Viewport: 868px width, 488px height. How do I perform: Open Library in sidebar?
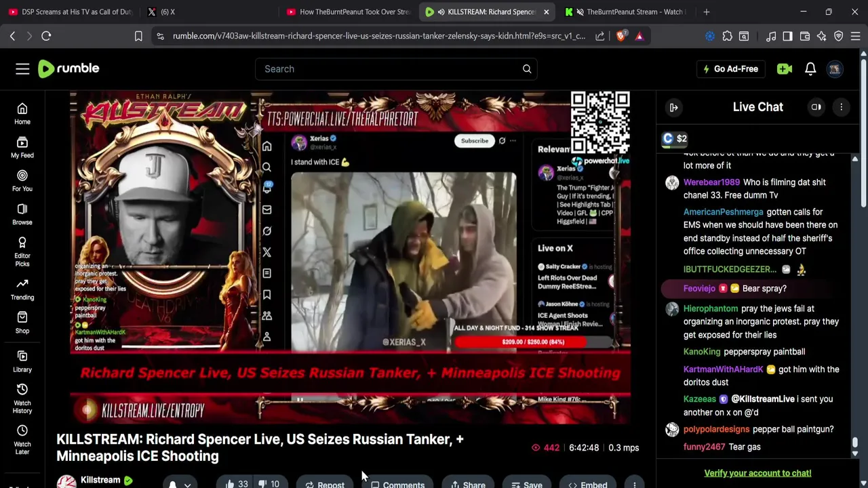pos(22,361)
